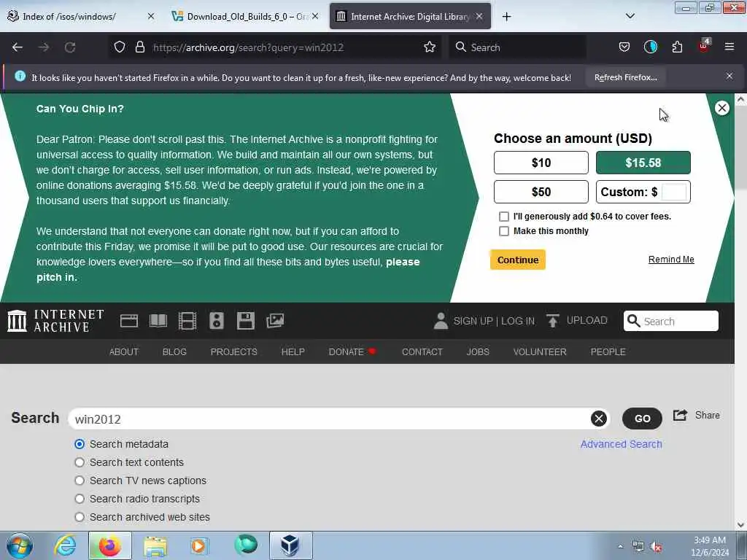This screenshot has width=747, height=560.
Task: Open the Advanced Search link
Action: pos(622,444)
